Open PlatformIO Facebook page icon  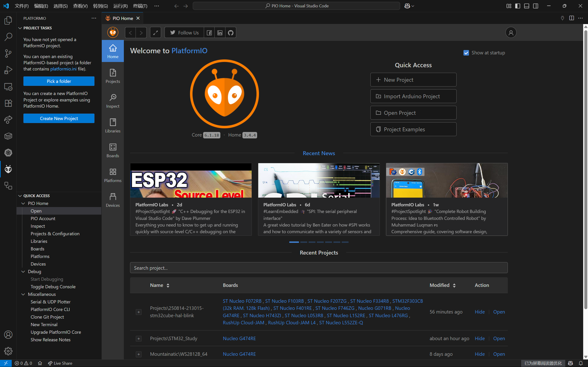209,33
